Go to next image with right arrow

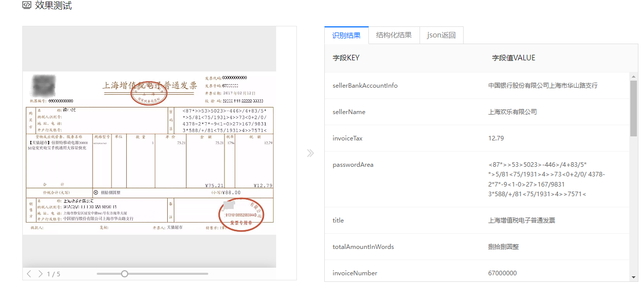tap(41, 274)
